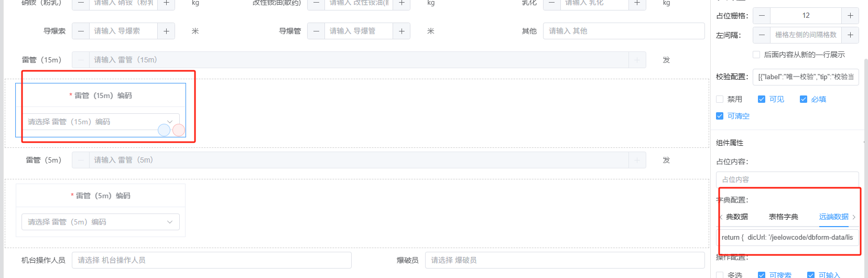Click minus icon for 导爆管 field

(316, 31)
